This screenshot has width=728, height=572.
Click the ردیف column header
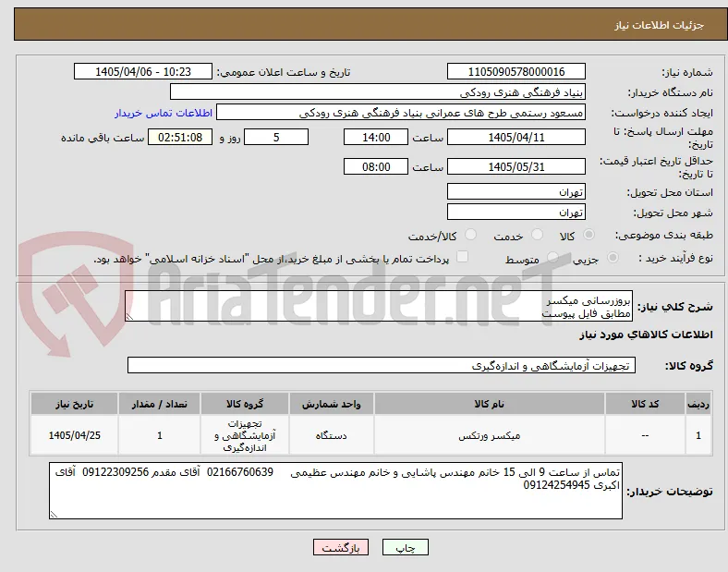pos(698,404)
